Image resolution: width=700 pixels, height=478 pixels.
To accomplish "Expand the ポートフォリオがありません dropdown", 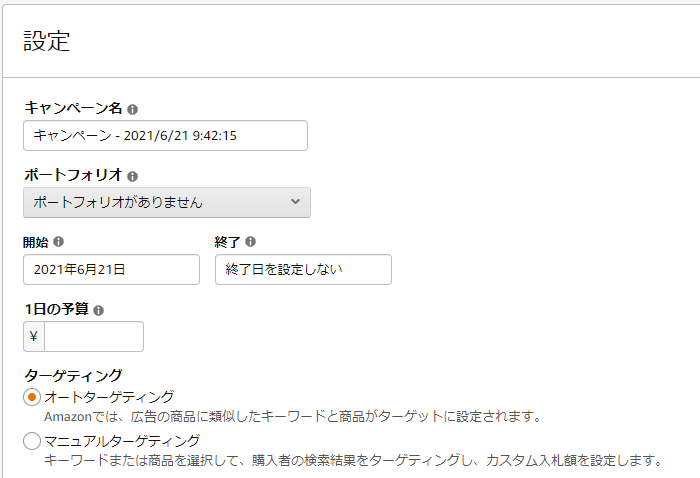I will 166,202.
